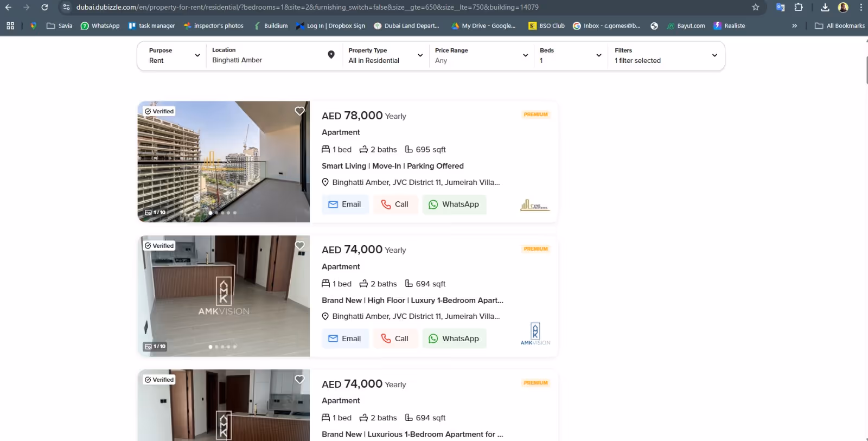
Task: Go back using browser back arrow
Action: 8,7
